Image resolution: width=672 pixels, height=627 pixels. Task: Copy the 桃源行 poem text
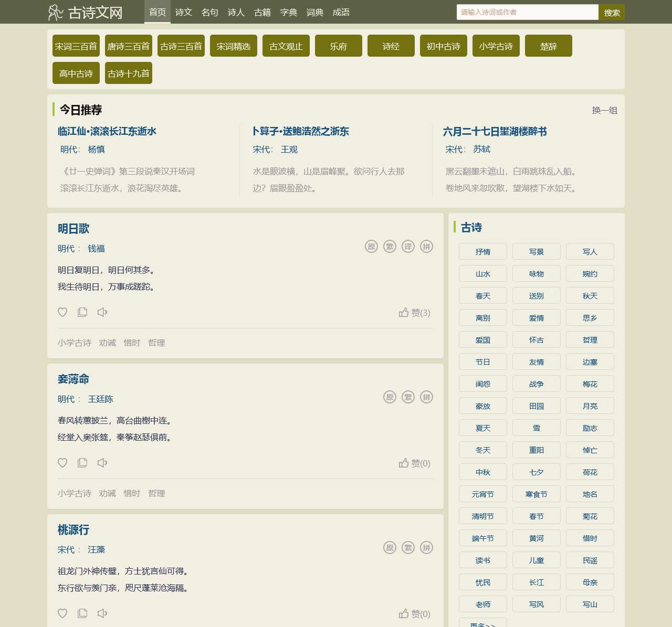coord(82,613)
